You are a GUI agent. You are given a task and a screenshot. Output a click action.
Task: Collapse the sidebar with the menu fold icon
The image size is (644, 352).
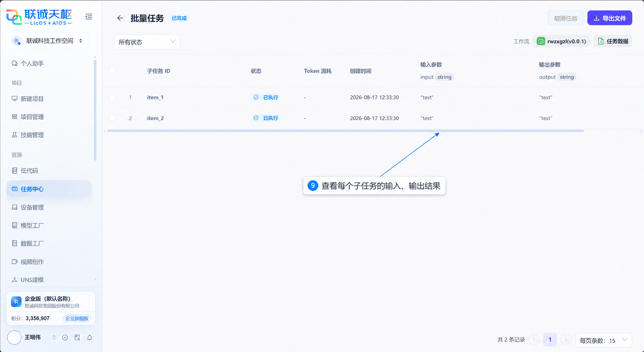click(x=88, y=17)
